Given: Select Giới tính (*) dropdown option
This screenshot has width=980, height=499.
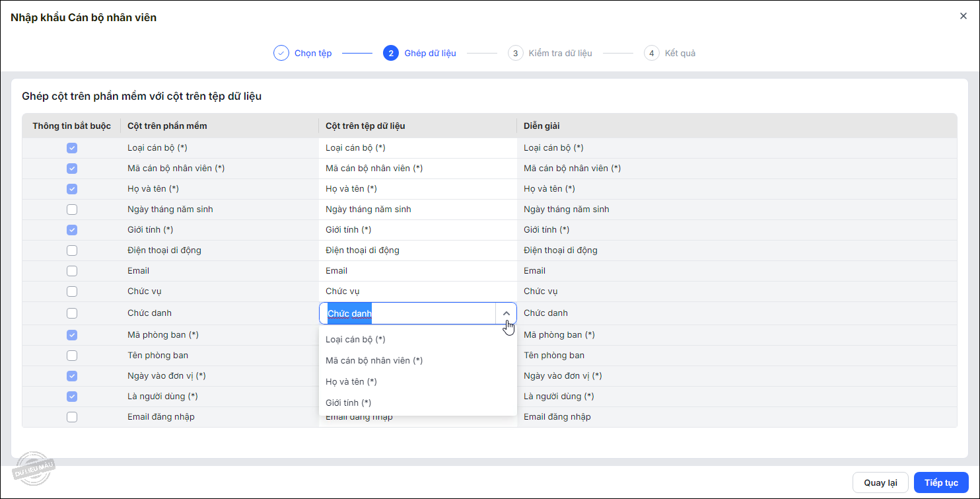Looking at the screenshot, I should [x=349, y=403].
